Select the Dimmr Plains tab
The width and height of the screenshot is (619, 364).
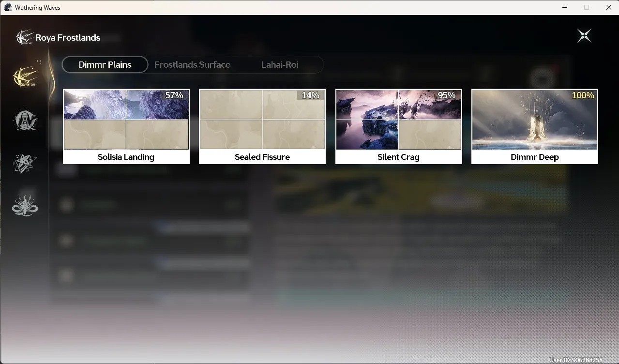pos(105,64)
